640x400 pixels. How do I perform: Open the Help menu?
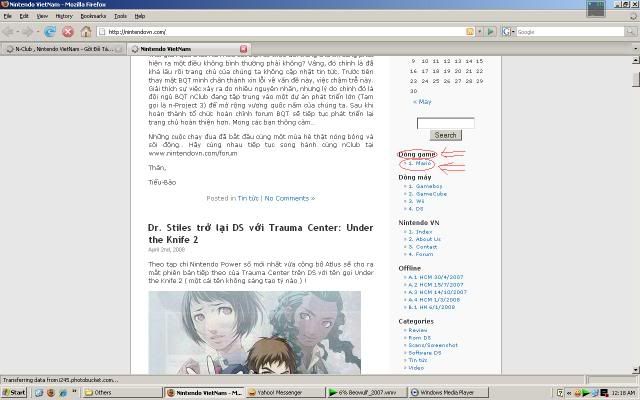tap(140, 16)
